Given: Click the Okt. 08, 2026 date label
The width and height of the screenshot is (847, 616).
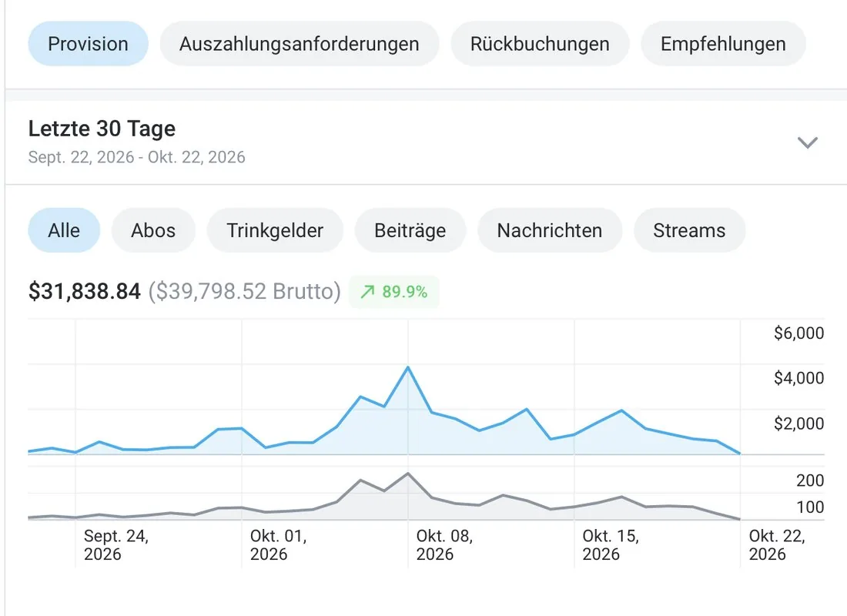Looking at the screenshot, I should click(444, 544).
